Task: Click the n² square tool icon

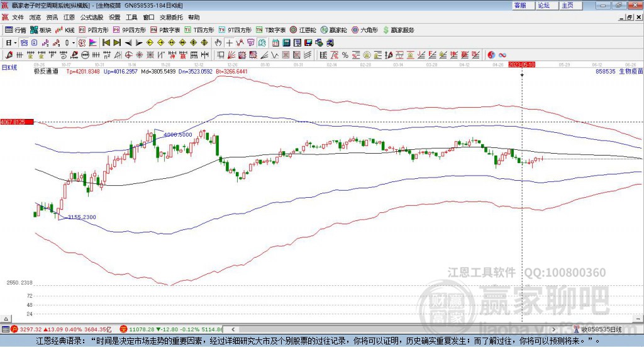Action: [107, 55]
